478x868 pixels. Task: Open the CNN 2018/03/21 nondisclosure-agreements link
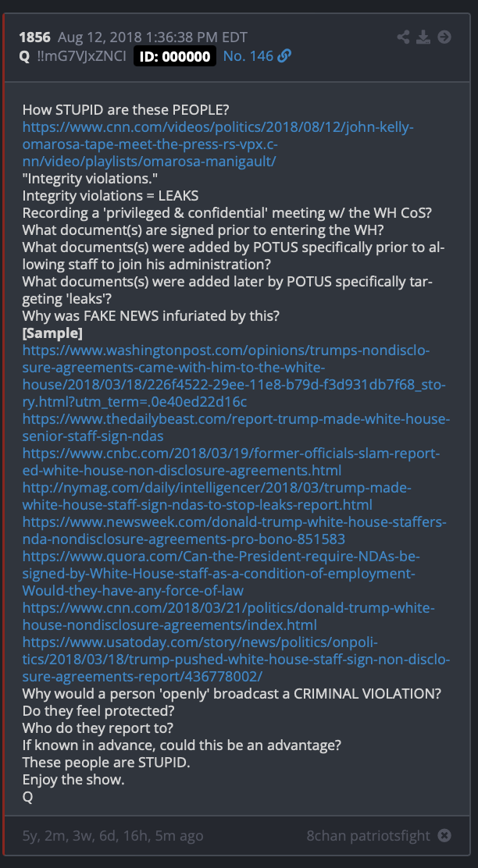229,616
